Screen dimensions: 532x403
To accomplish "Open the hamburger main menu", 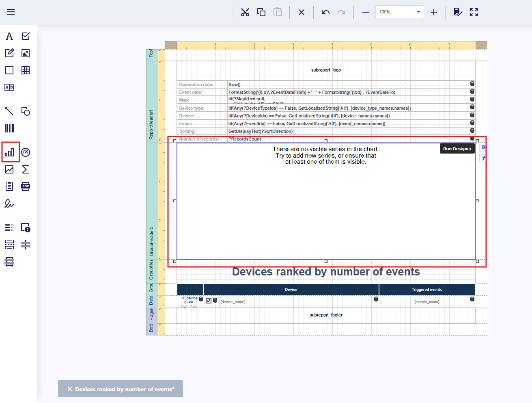I will pyautogui.click(x=11, y=12).
